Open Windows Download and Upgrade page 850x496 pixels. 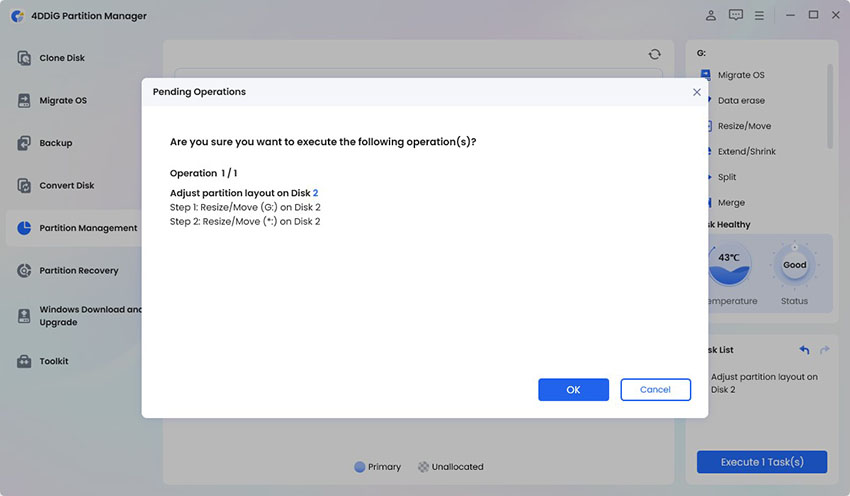pos(90,315)
